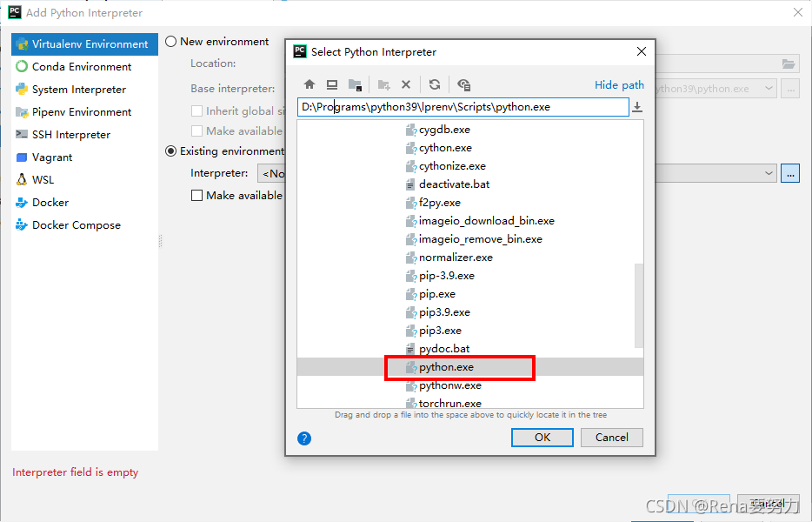The height and width of the screenshot is (522, 812).
Task: Refresh the file tree
Action: pyautogui.click(x=435, y=84)
